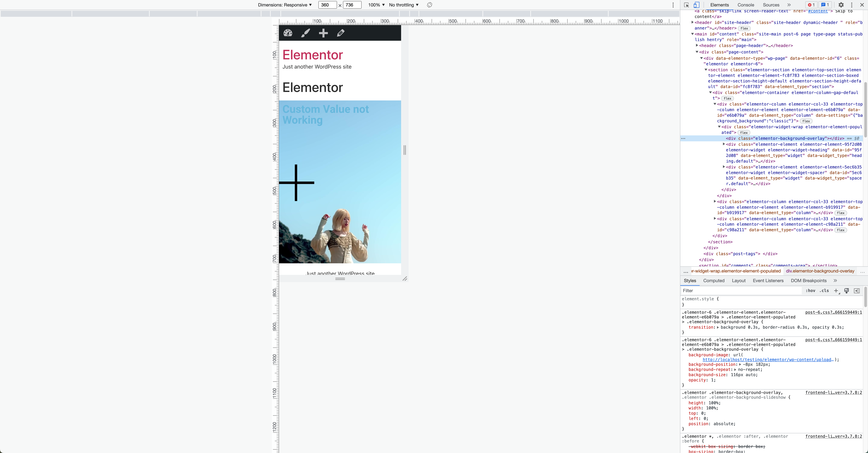This screenshot has height=453, width=868.
Task: Add a new style rule
Action: [836, 291]
